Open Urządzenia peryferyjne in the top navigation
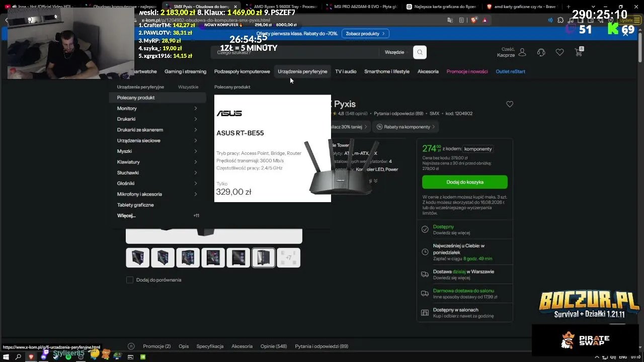Screen dimensions: 644x362 tap(302, 71)
